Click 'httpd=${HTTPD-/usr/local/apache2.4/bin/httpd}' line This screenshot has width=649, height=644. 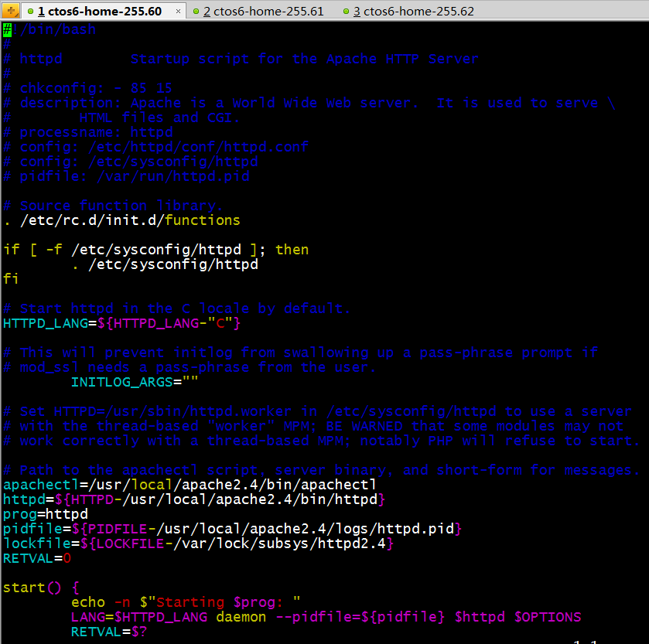click(x=194, y=499)
